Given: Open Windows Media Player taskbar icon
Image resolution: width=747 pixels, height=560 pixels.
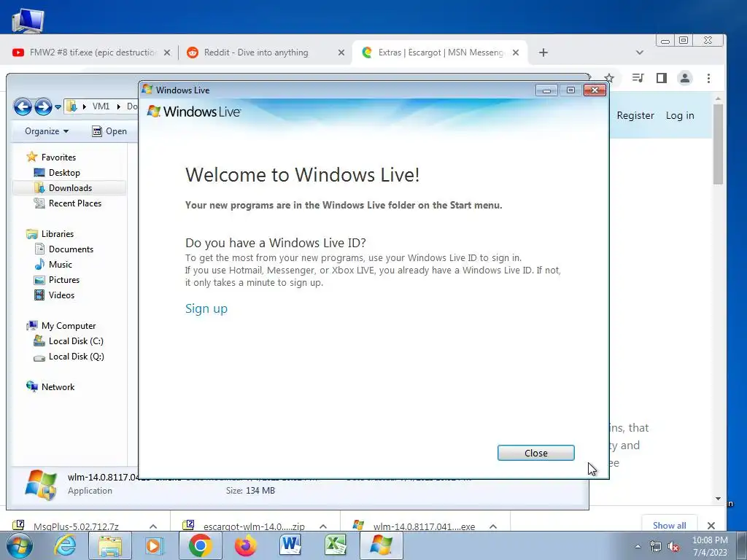Looking at the screenshot, I should pyautogui.click(x=153, y=545).
